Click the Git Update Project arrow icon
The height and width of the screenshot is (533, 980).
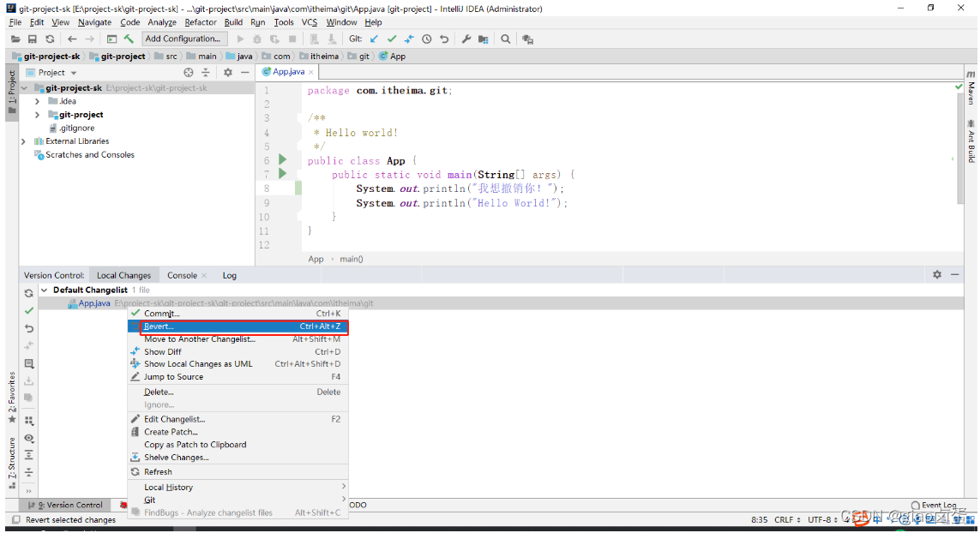pos(374,39)
